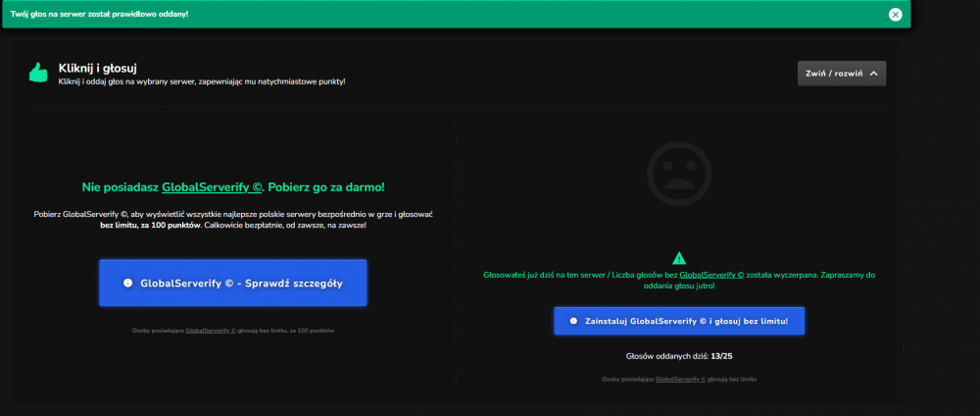Click the bold text bez limitu, za 100 punktów

point(150,225)
